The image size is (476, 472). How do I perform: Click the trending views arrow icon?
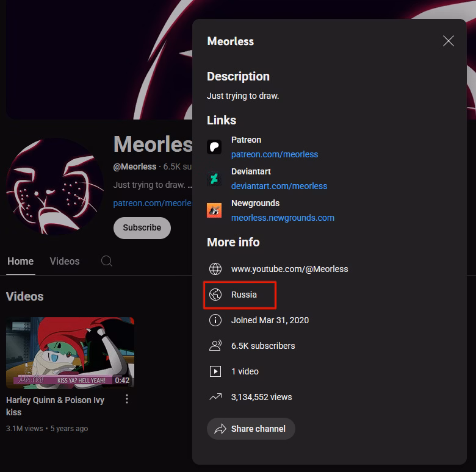(215, 397)
